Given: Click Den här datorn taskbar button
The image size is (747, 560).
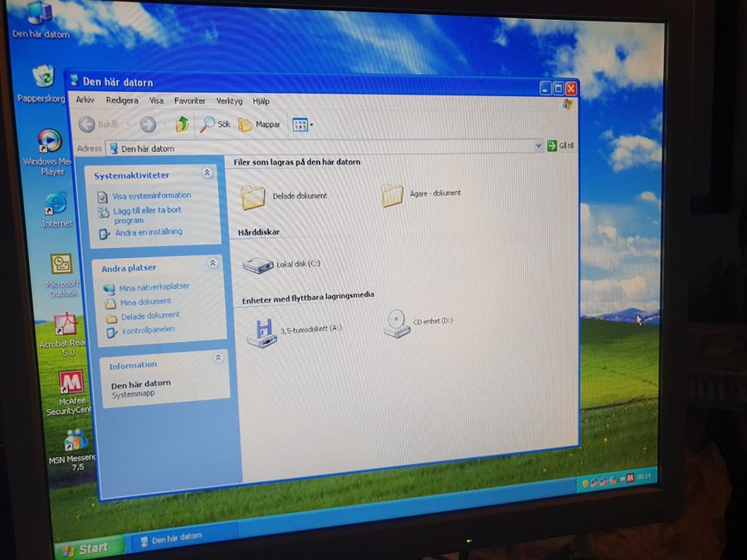Looking at the screenshot, I should point(183,538).
